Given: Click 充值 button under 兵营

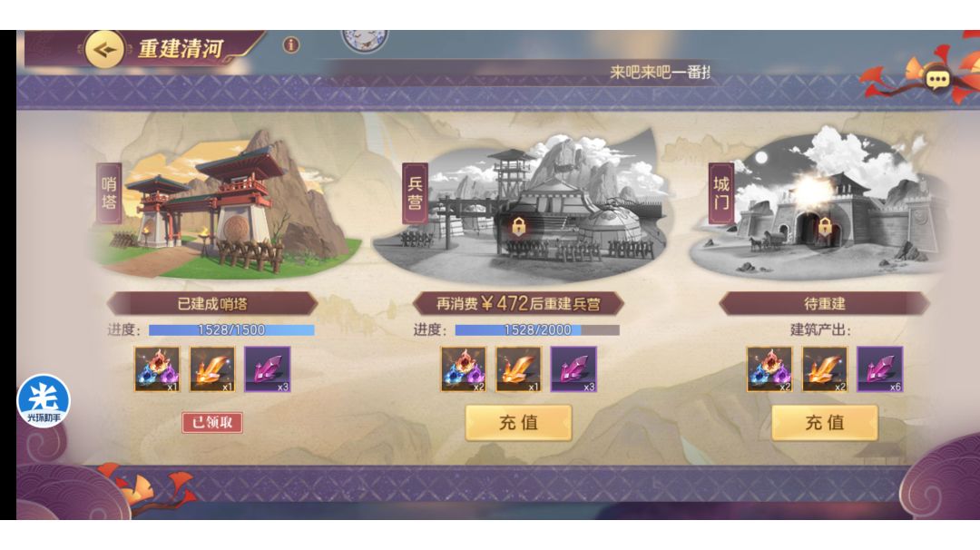Looking at the screenshot, I should pyautogui.click(x=518, y=423).
